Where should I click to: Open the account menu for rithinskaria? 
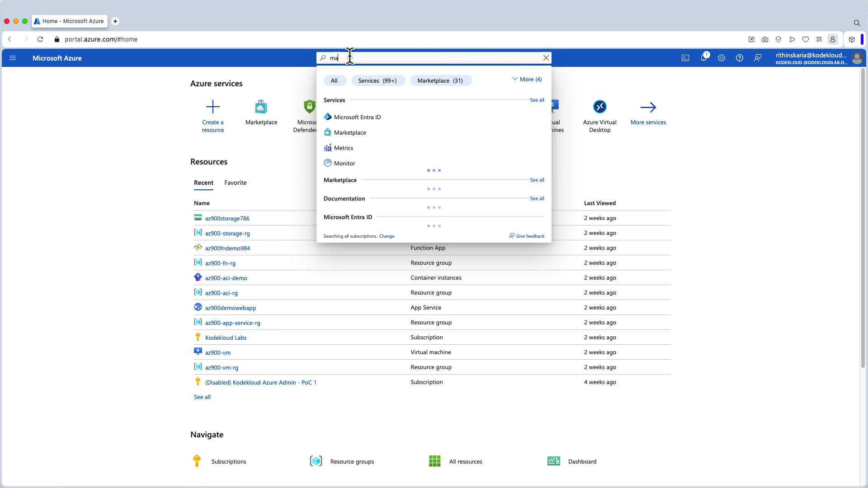pyautogui.click(x=817, y=58)
